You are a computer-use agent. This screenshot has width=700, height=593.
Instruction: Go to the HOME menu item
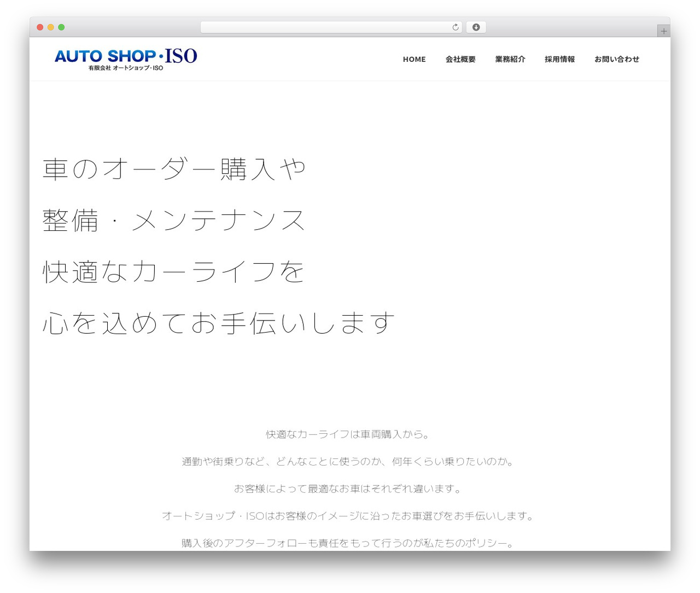(414, 59)
